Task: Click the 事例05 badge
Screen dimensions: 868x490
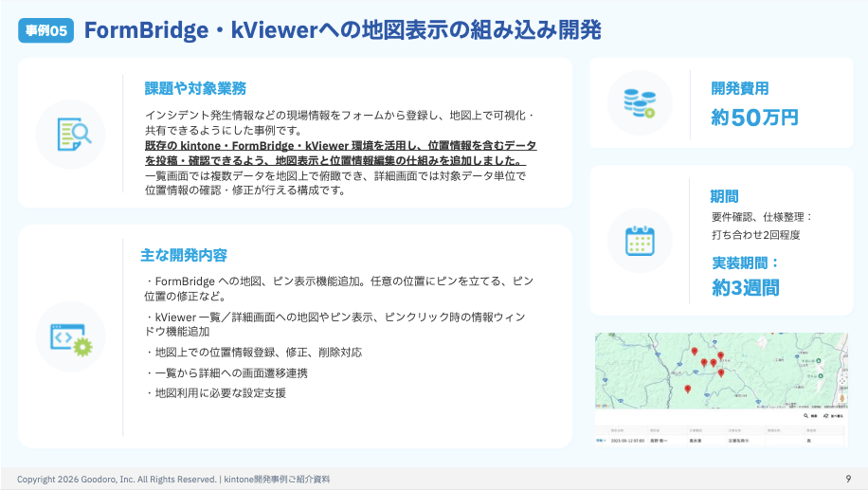Action: point(45,30)
